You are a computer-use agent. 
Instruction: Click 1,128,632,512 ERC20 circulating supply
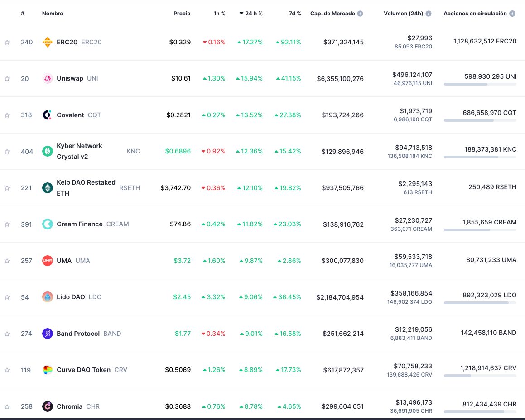(485, 41)
